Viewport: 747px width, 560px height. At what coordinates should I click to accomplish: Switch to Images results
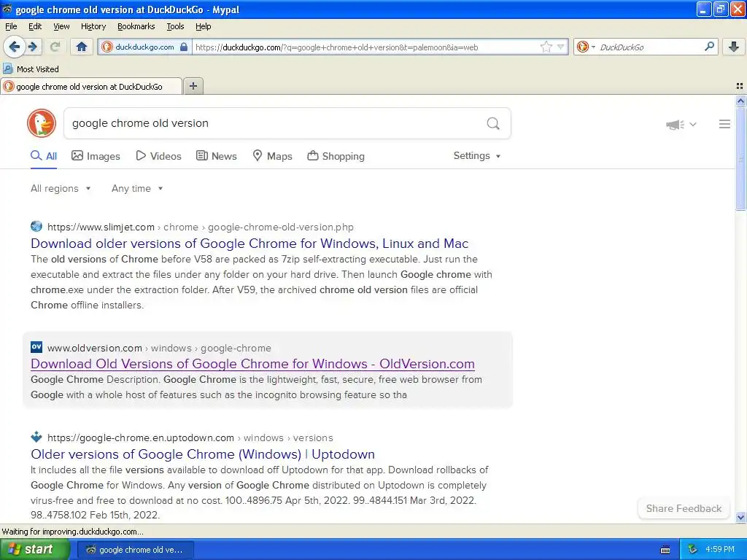coord(96,156)
